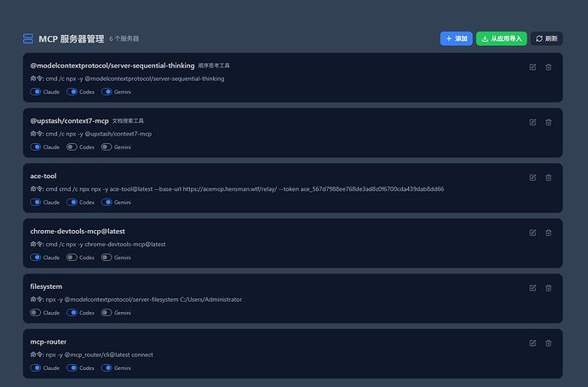Screen dimensions: 588x387
Task: Click the 文档搜索工具 description tag
Action: [128, 121]
